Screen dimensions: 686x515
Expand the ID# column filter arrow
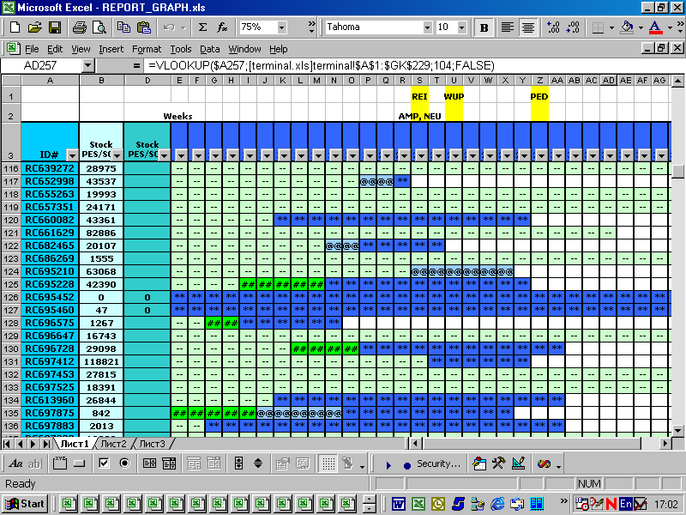click(x=72, y=155)
